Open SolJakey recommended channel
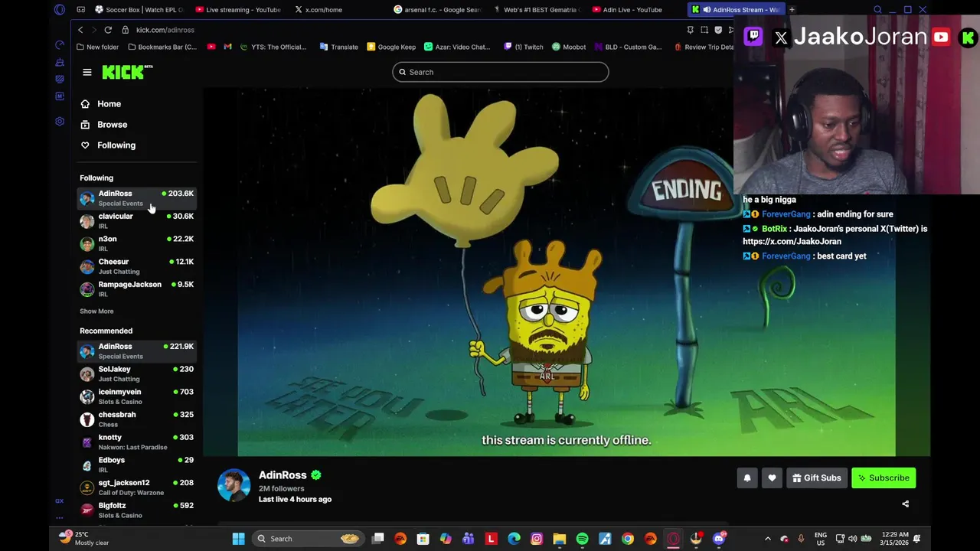 (136, 374)
